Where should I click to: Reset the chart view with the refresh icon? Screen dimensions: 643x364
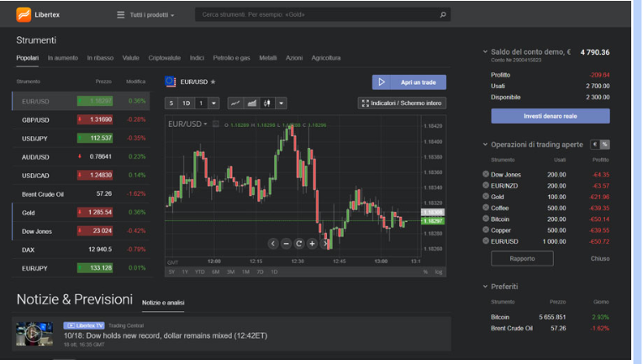(x=299, y=244)
